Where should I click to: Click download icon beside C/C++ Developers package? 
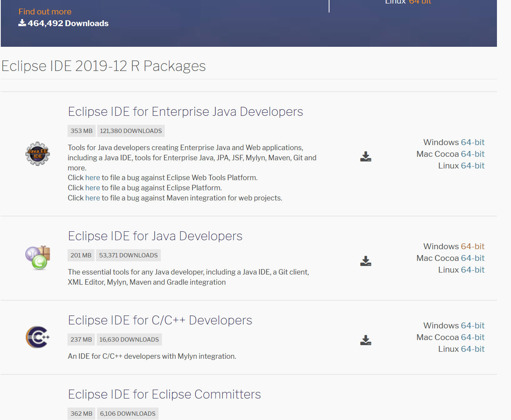point(365,340)
